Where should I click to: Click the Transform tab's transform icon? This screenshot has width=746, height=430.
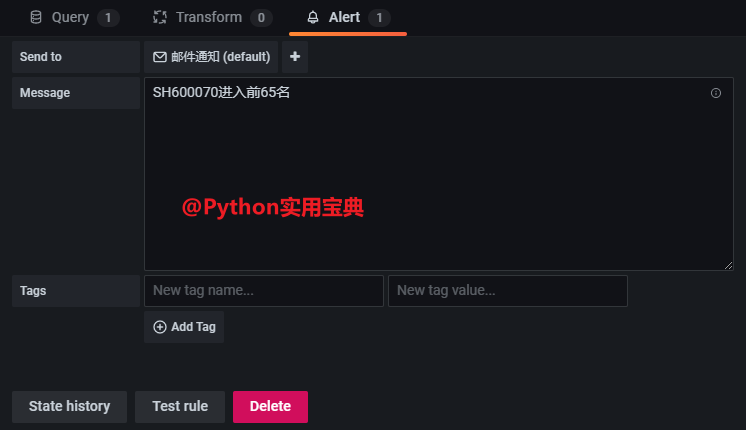160,17
